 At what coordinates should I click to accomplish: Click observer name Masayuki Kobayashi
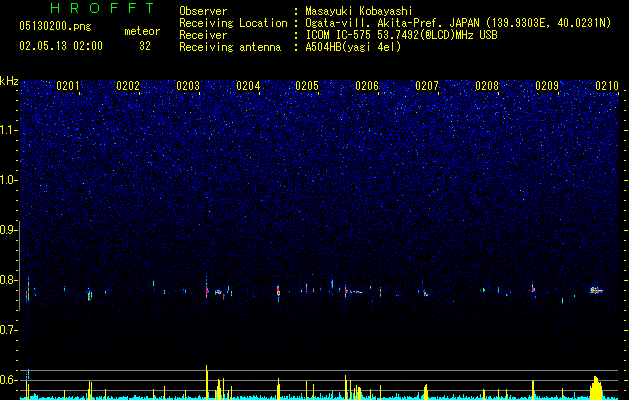click(x=359, y=11)
